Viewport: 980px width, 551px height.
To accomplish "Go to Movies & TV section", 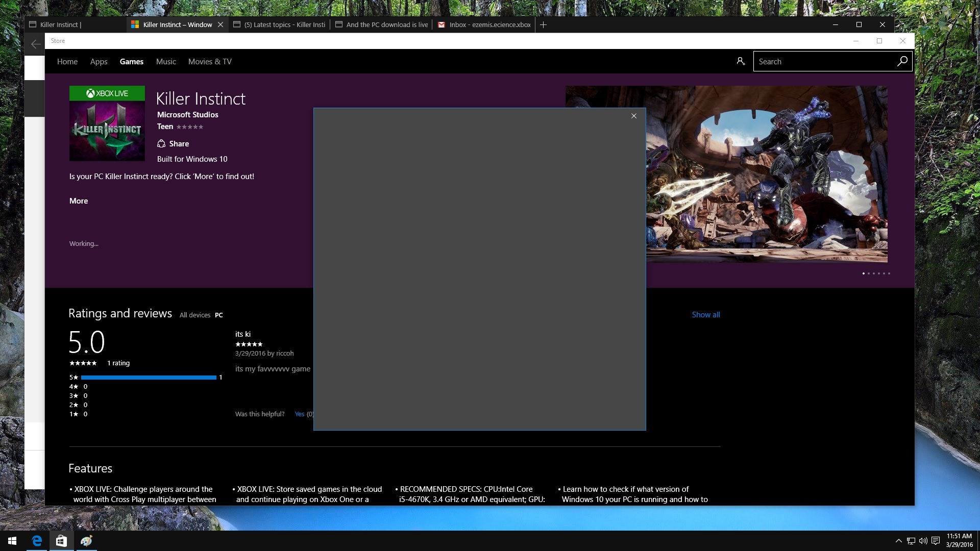I will (x=210, y=61).
